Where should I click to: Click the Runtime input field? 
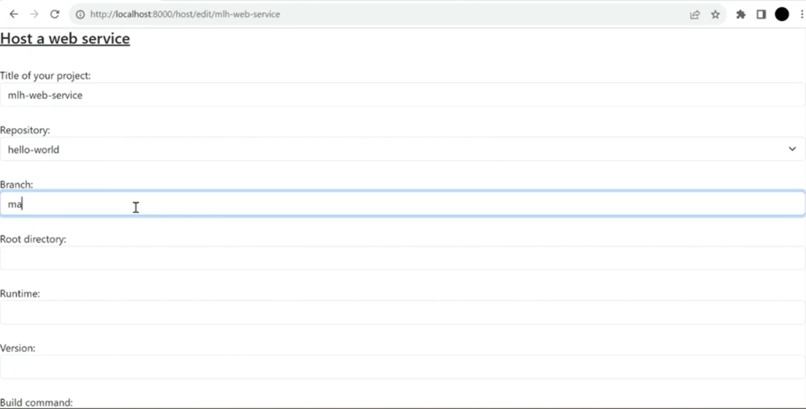402,312
